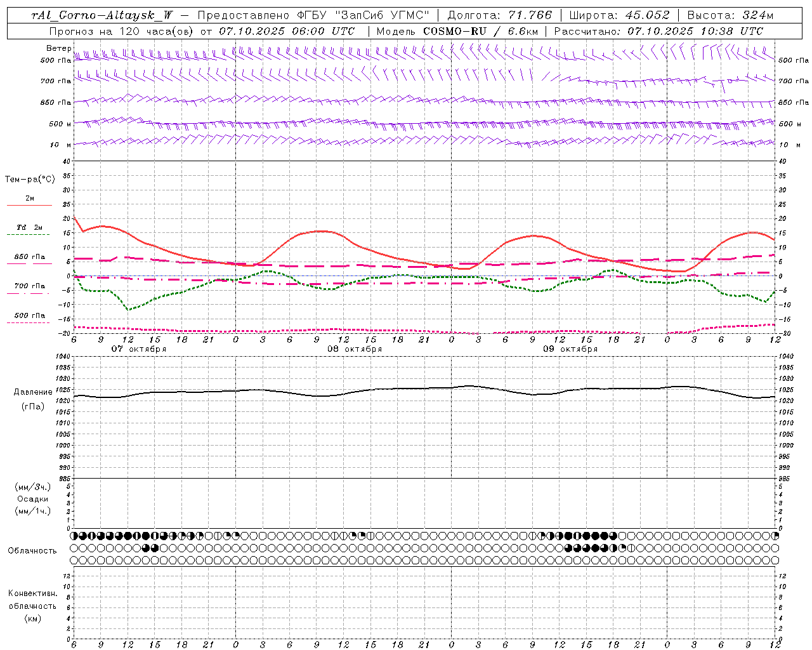
Task: Click the dotted pink line under 500 гПа legend
Action: point(29,323)
